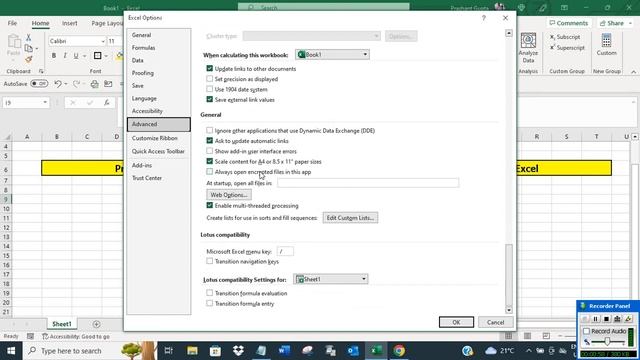
Task: Uncheck Update links to other documents
Action: click(210, 69)
